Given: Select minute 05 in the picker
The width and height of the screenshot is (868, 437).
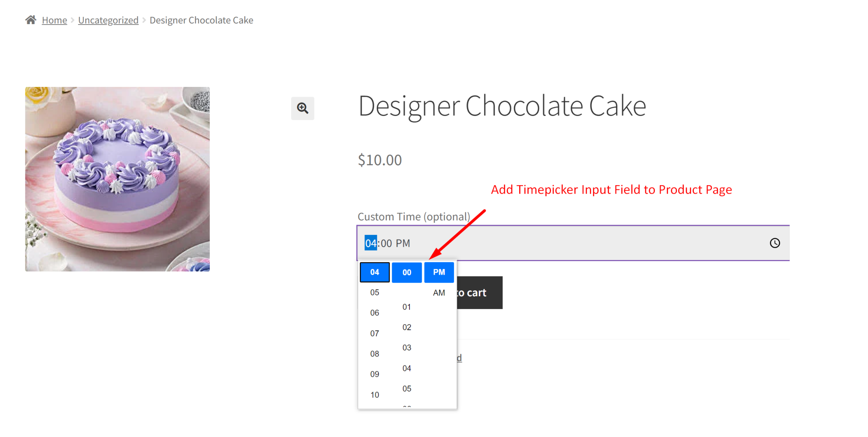Looking at the screenshot, I should (407, 389).
